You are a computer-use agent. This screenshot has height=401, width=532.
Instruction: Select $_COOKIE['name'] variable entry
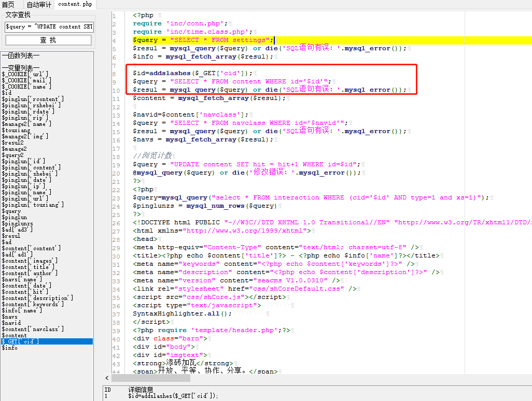point(26,87)
